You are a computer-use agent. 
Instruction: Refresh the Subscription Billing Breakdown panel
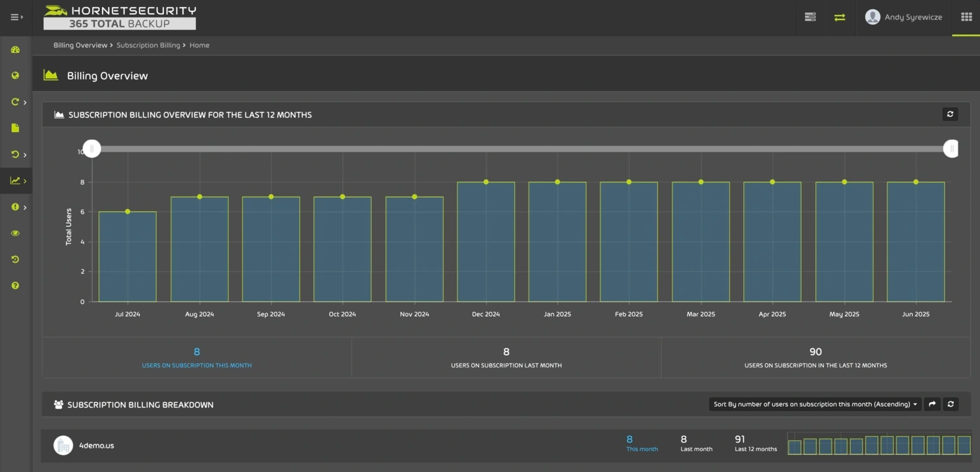click(951, 404)
